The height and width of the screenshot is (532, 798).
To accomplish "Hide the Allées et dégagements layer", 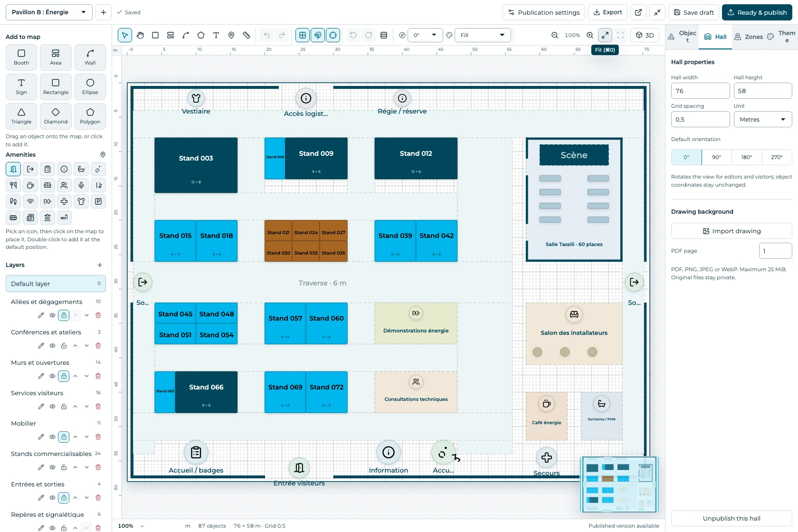I will click(x=53, y=315).
